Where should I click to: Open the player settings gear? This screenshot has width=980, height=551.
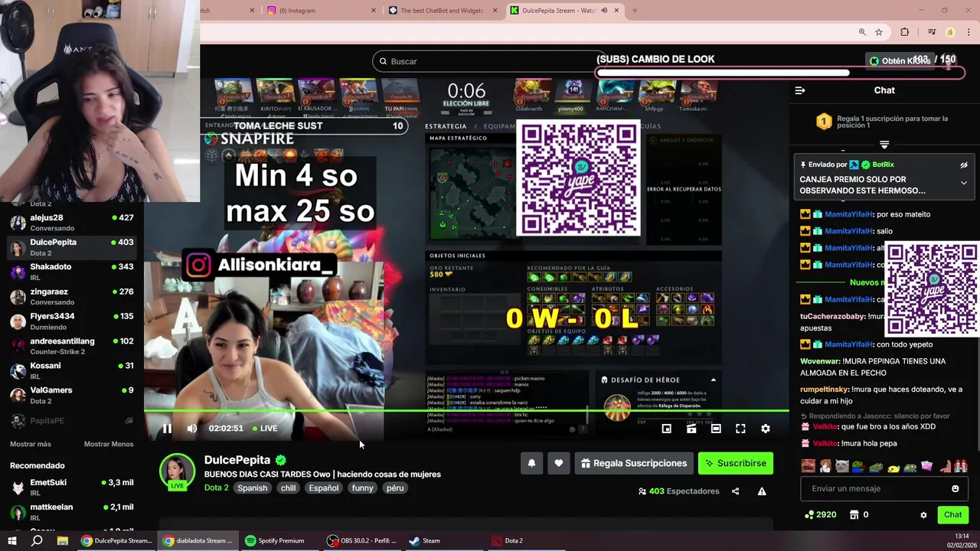coord(765,429)
